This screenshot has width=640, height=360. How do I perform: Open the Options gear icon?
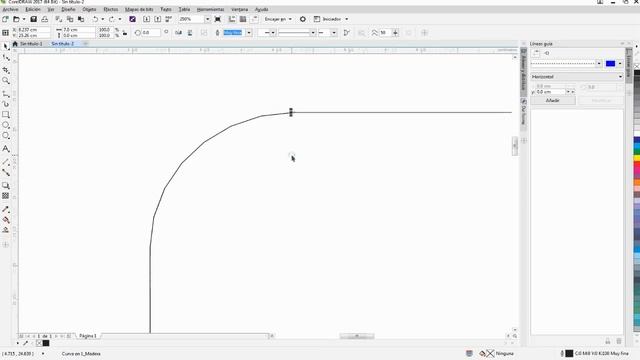click(x=303, y=19)
